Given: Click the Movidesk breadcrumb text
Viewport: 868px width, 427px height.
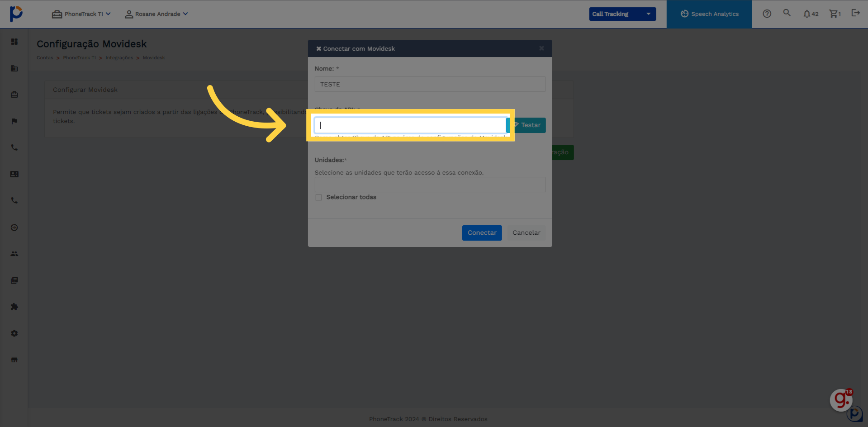Looking at the screenshot, I should [154, 58].
